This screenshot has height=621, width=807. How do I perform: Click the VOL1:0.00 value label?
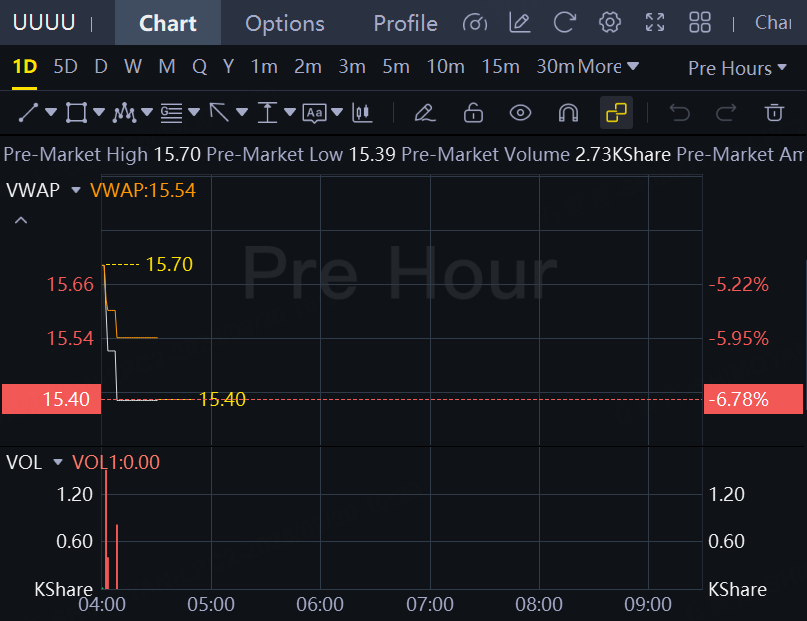(116, 462)
